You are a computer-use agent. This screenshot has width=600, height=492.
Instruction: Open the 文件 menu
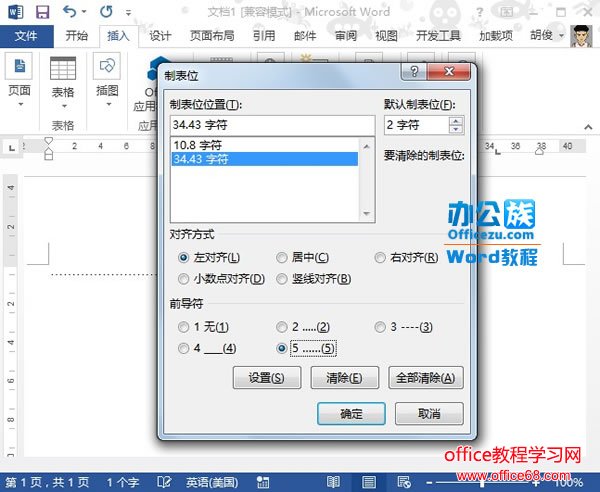(x=26, y=36)
